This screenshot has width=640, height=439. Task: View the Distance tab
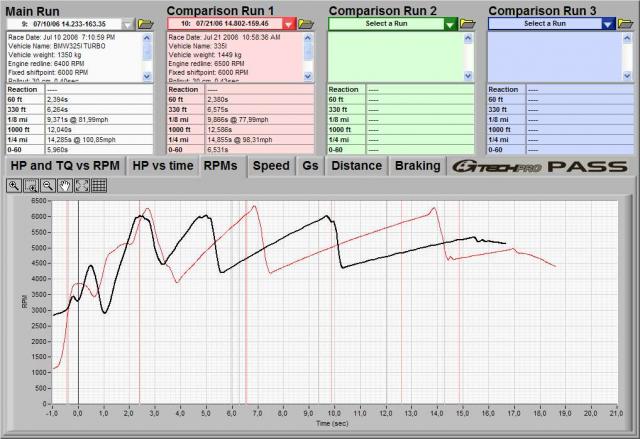pyautogui.click(x=356, y=165)
